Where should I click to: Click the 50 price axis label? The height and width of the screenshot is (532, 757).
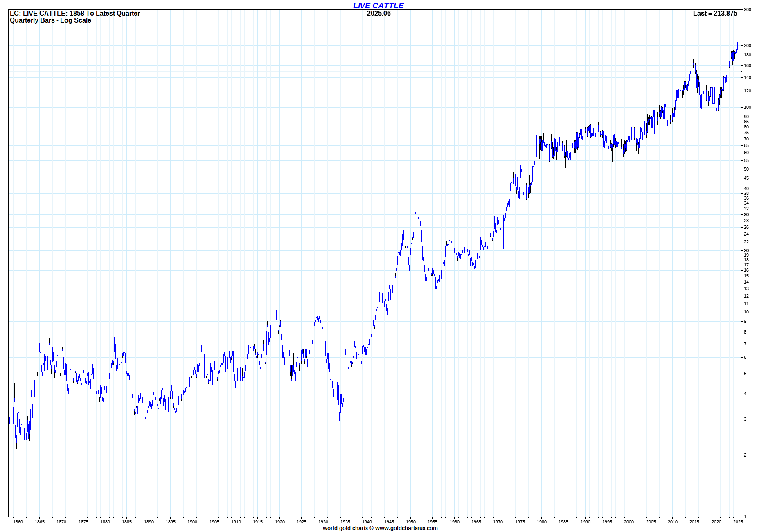click(746, 169)
